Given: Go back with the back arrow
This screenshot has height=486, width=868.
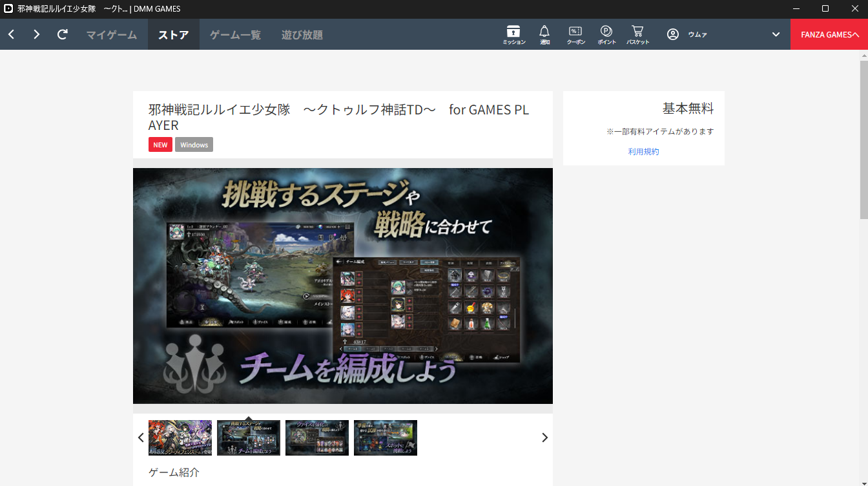Looking at the screenshot, I should tap(12, 34).
